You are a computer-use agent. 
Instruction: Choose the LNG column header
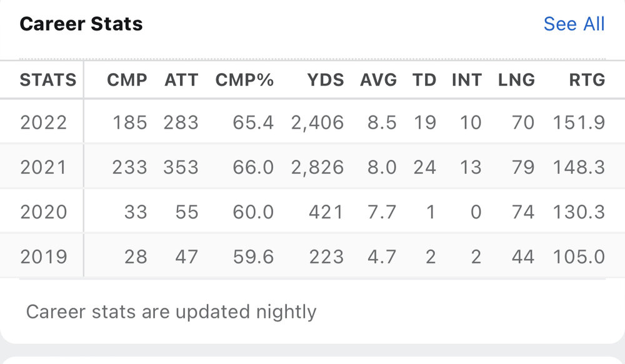516,80
